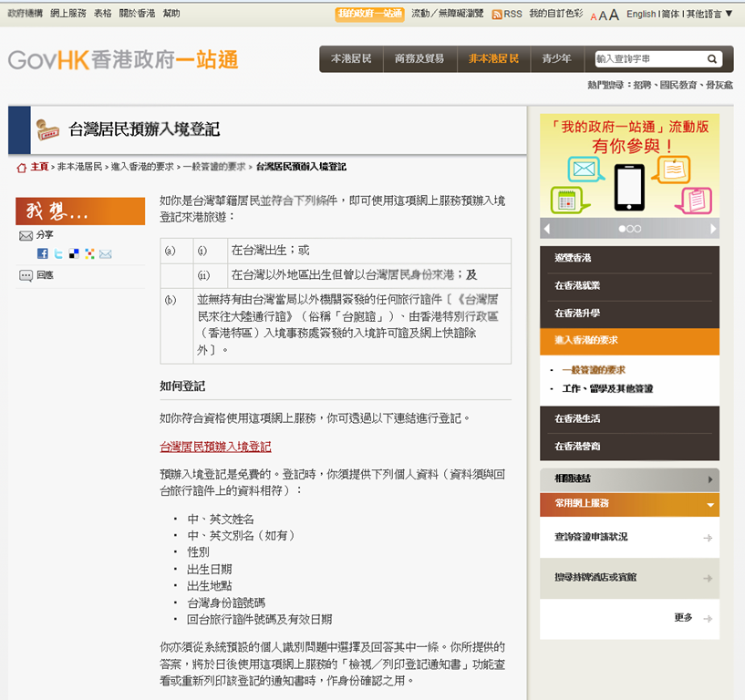Select largest font size A
Image resolution: width=745 pixels, height=700 pixels.
click(614, 15)
